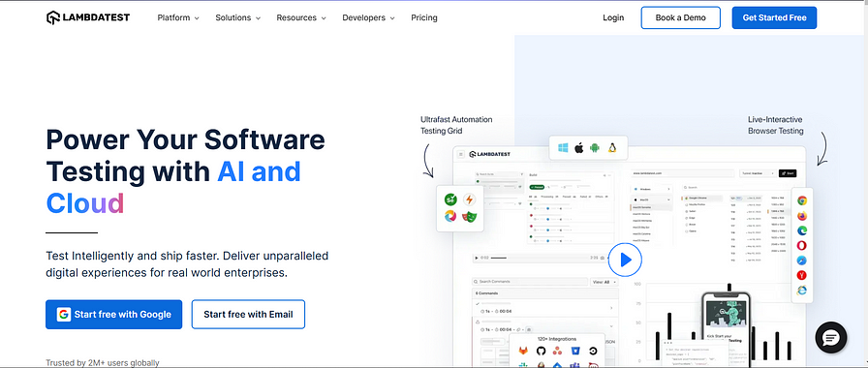Image resolution: width=868 pixels, height=368 pixels.
Task: Click the Login link
Action: pyautogui.click(x=613, y=17)
